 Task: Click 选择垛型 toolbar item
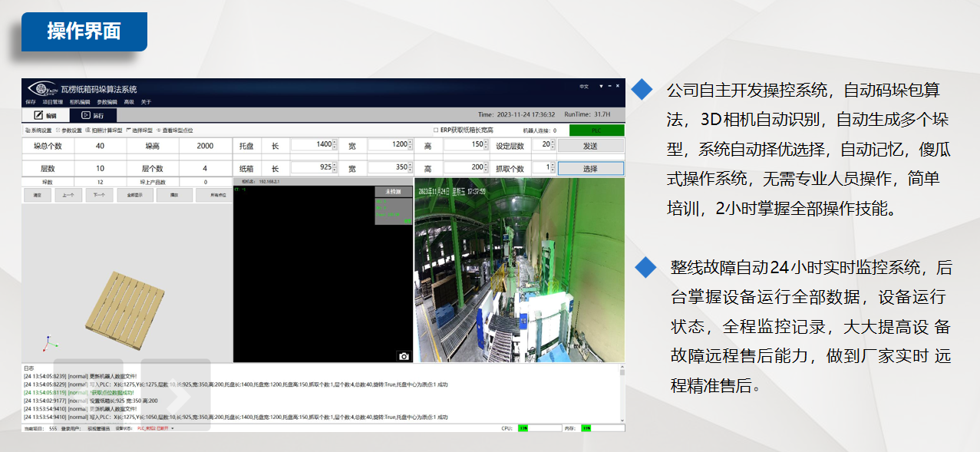point(139,130)
